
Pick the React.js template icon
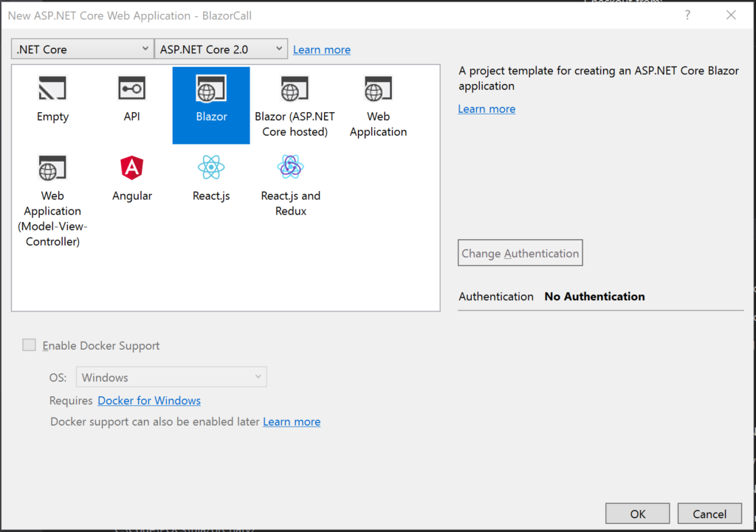point(211,169)
